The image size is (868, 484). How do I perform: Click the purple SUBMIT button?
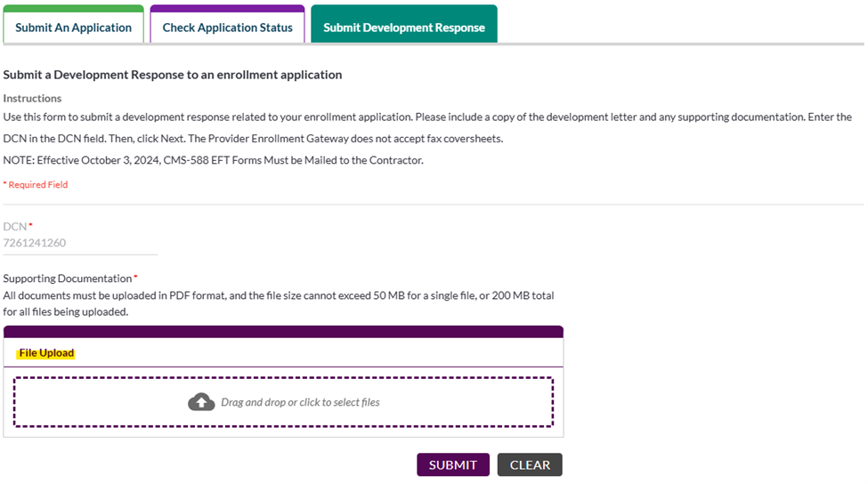pos(453,464)
